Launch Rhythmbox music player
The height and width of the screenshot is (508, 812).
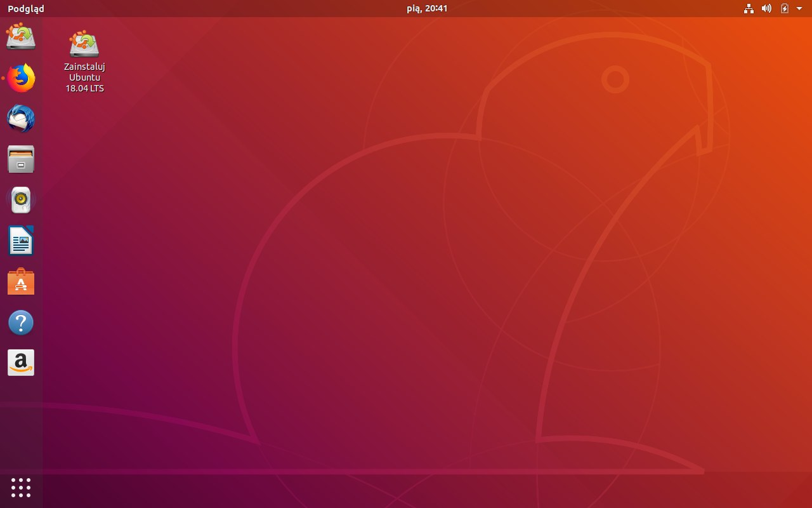click(x=21, y=200)
